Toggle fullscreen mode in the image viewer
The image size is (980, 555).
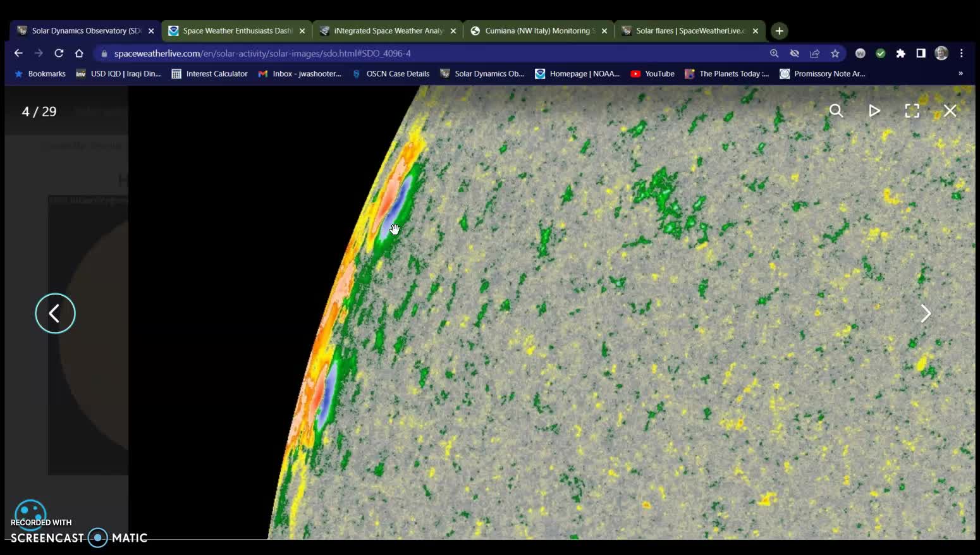pos(912,111)
